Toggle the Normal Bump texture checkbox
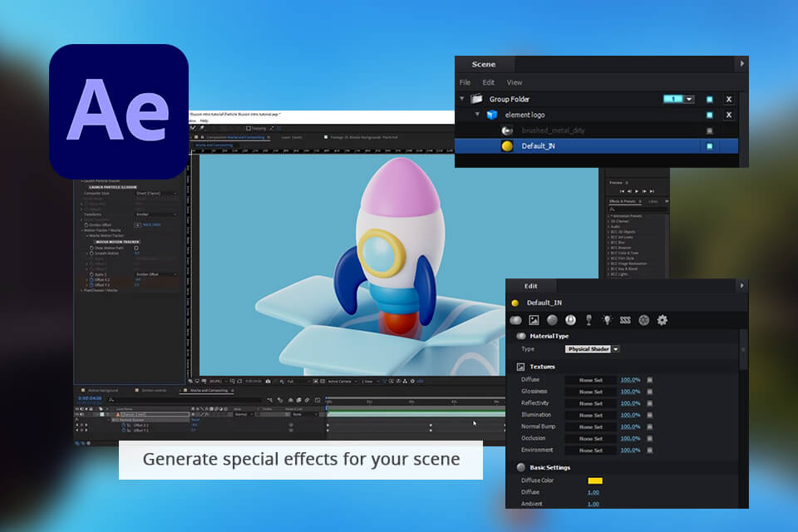Image resolution: width=798 pixels, height=532 pixels. click(650, 426)
